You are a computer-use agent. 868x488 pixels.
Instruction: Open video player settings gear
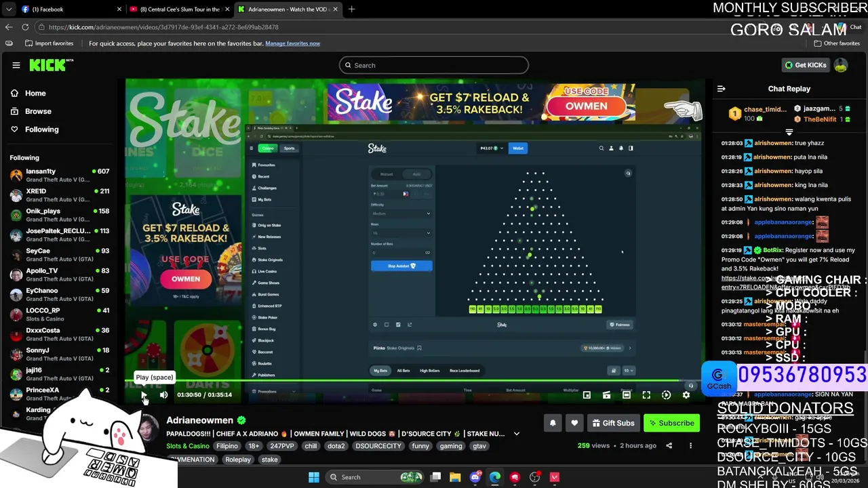(x=686, y=394)
